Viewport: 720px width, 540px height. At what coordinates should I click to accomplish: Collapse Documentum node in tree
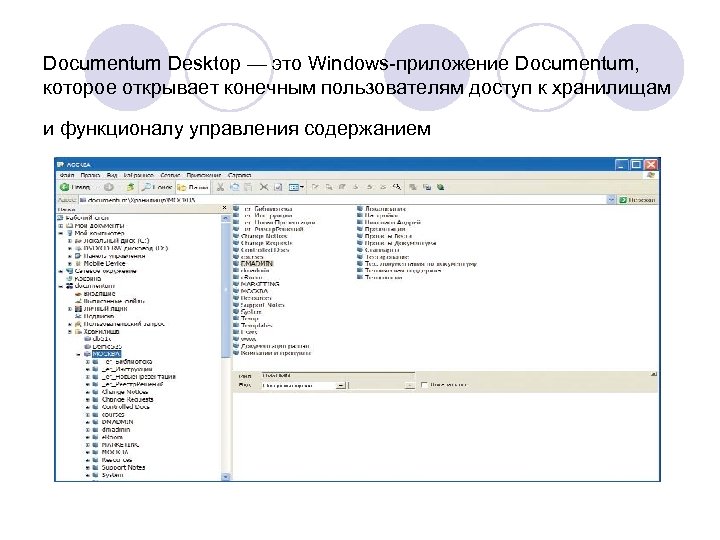coord(61,286)
